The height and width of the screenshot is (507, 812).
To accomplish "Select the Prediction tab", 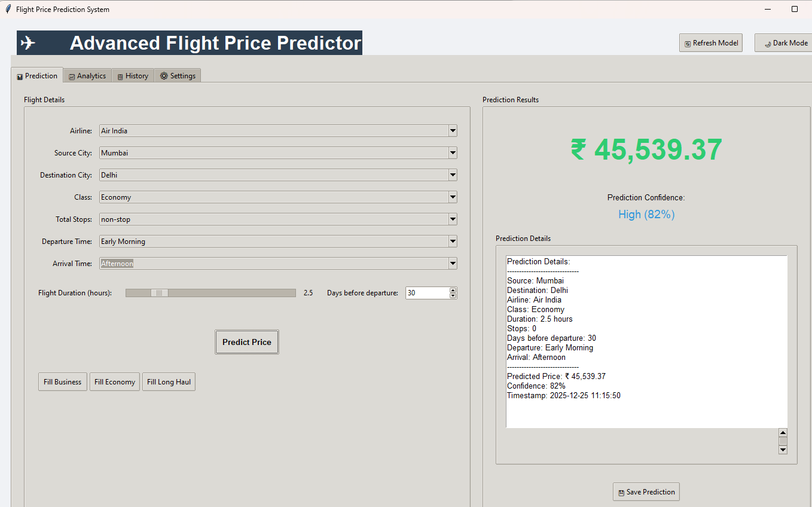I will click(37, 76).
